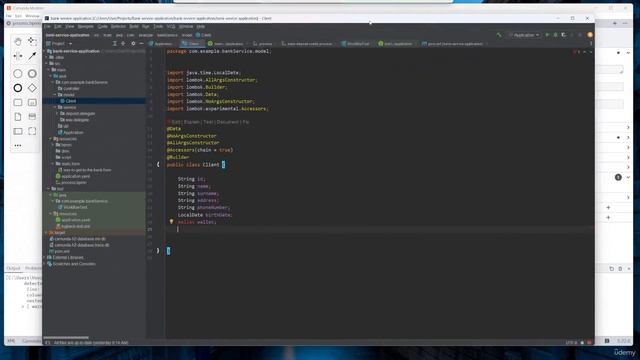Collapse the bank-service-application root node

[45, 51]
